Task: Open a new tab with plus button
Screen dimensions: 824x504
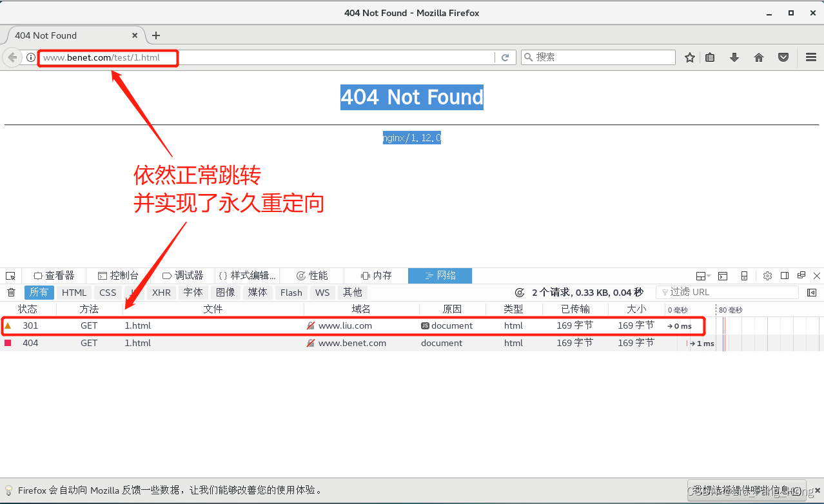Action: click(x=156, y=35)
